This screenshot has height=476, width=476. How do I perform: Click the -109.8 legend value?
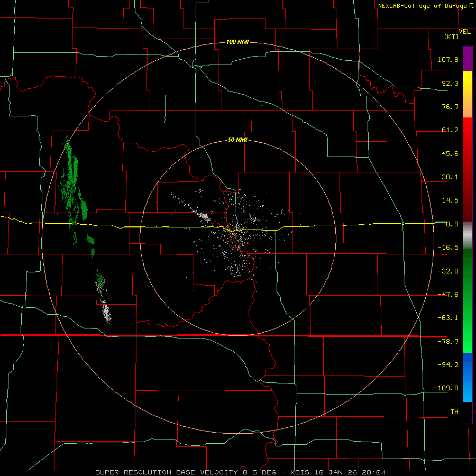(x=446, y=388)
